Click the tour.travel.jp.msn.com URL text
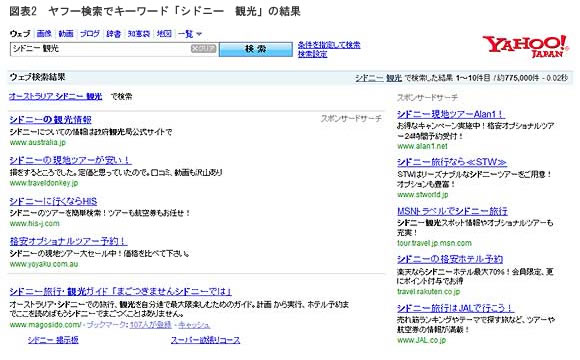Image resolution: width=580 pixels, height=360 pixels. click(x=434, y=243)
